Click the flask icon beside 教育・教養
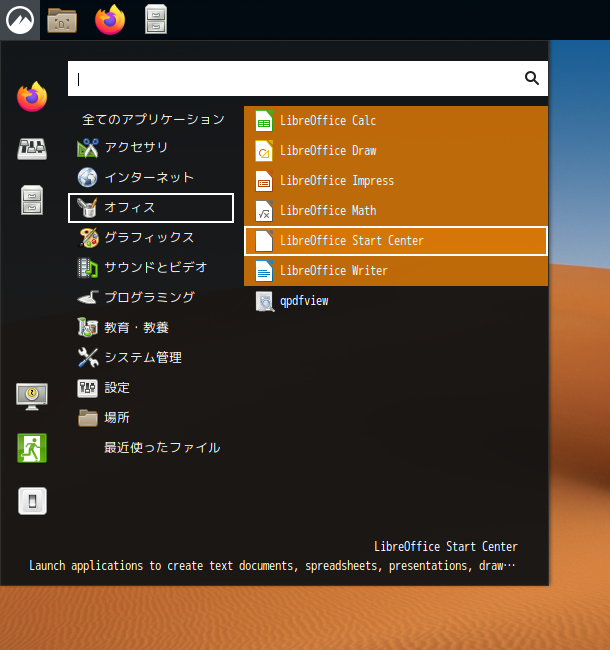Viewport: 610px width, 650px height. 87,327
